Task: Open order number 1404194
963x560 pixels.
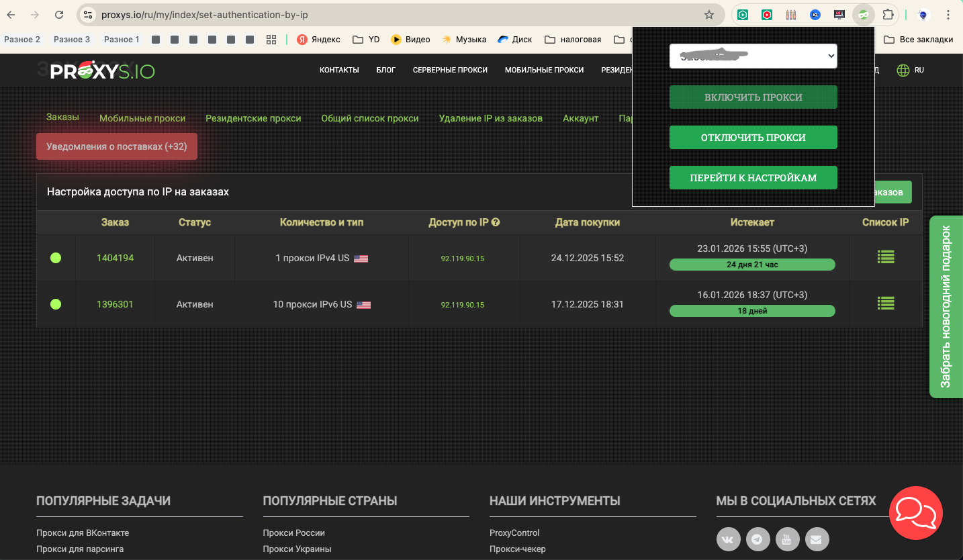Action: click(115, 258)
